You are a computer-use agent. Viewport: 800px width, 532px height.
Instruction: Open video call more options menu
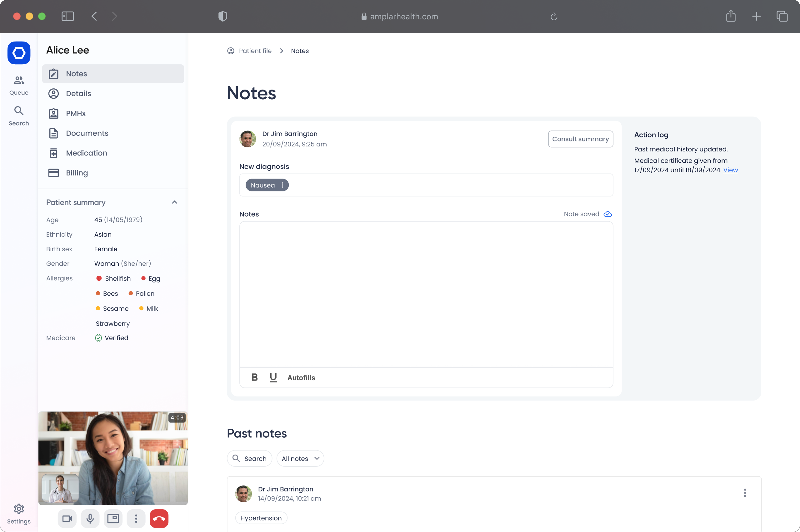click(136, 518)
